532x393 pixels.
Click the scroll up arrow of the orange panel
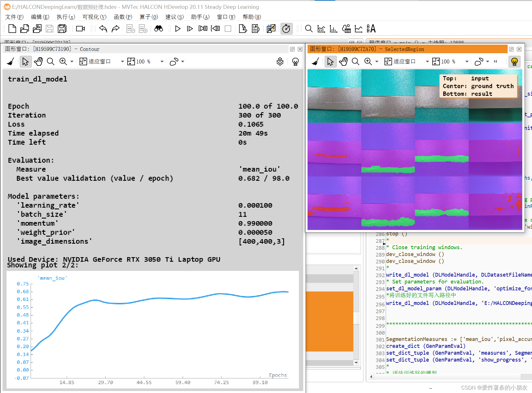pyautogui.click(x=356, y=268)
